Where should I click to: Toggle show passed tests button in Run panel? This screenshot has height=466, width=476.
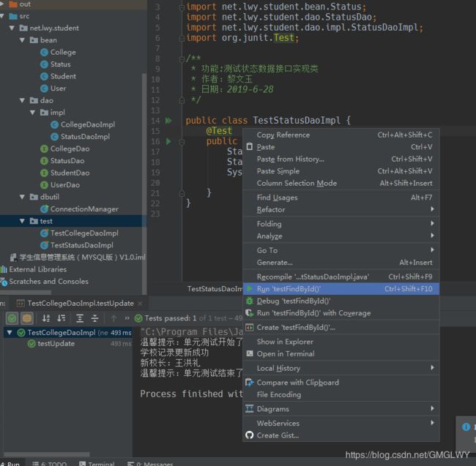12,318
